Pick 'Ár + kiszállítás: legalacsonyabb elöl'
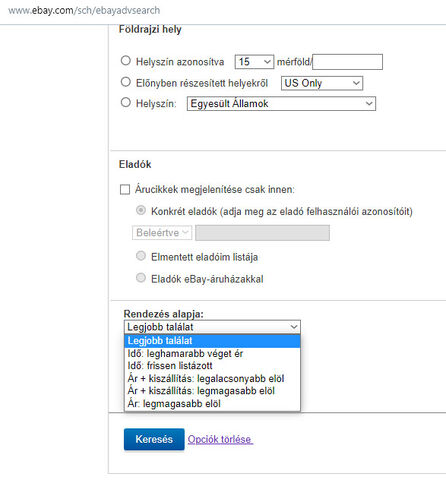 [x=212, y=379]
